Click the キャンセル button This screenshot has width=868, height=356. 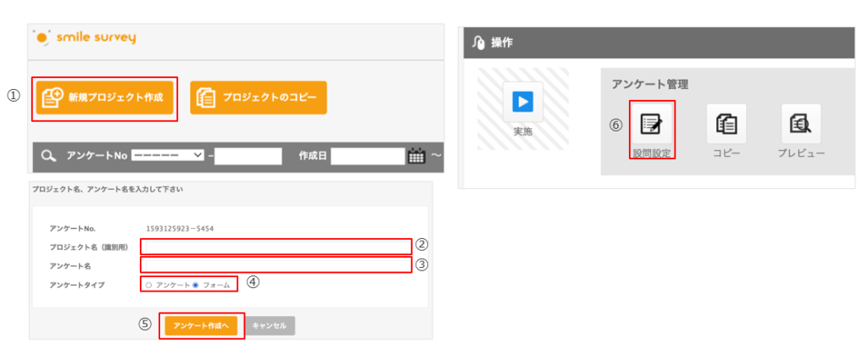pos(270,326)
